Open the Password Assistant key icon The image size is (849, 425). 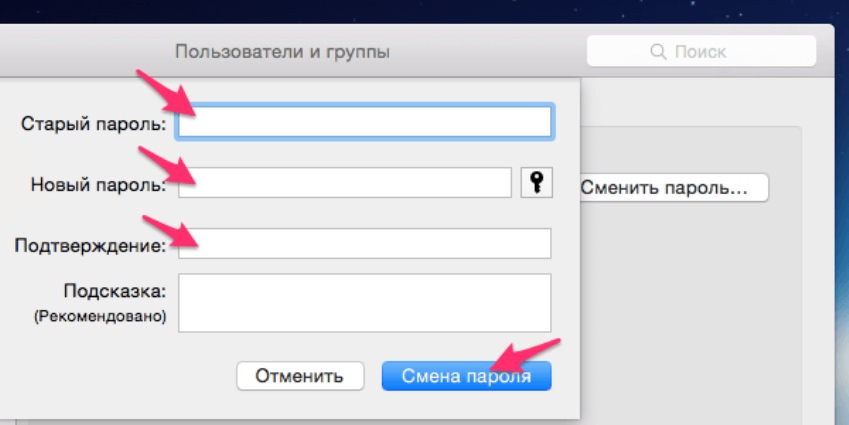point(537,183)
